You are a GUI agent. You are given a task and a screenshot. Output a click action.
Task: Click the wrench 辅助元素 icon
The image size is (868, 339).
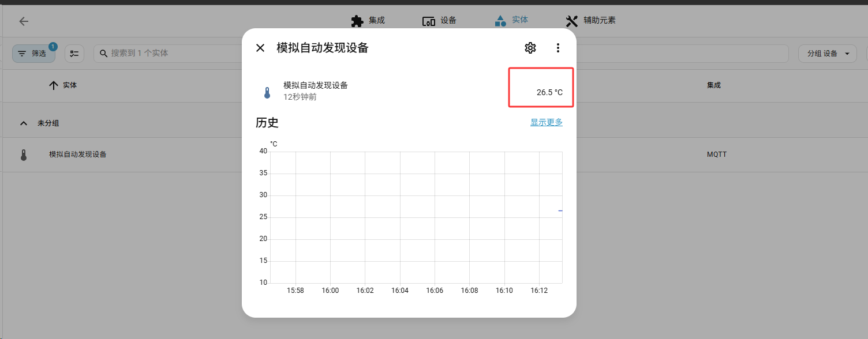click(x=571, y=21)
